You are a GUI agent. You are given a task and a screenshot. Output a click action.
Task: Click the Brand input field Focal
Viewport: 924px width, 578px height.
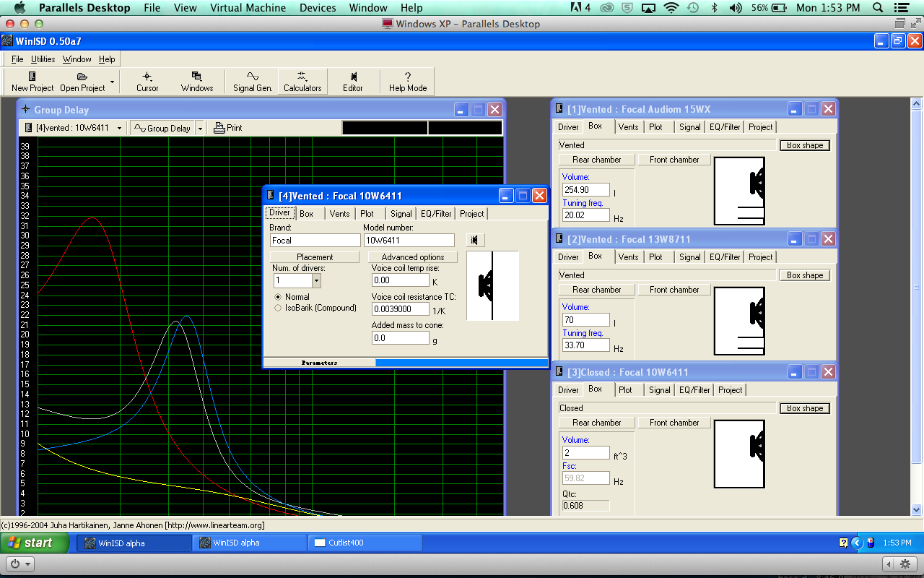point(315,240)
